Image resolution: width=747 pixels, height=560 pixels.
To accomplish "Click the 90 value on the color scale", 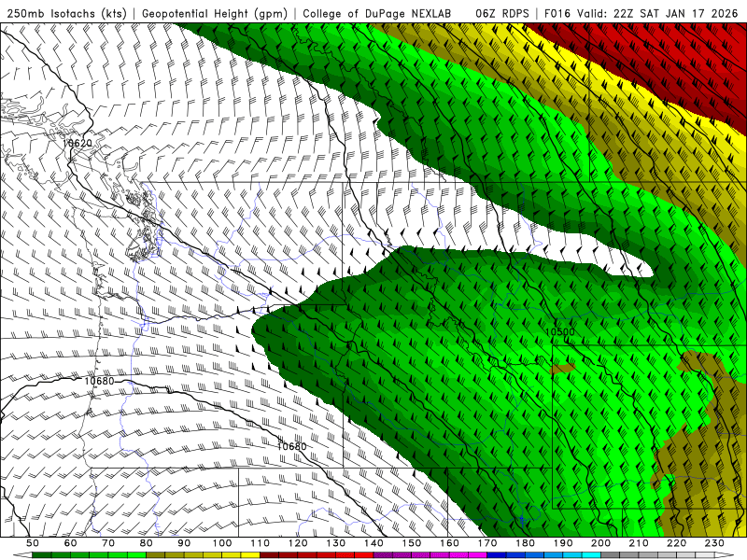I will (184, 543).
